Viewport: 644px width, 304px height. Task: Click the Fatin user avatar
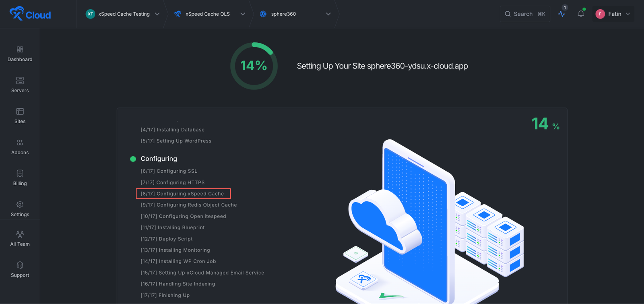(600, 14)
